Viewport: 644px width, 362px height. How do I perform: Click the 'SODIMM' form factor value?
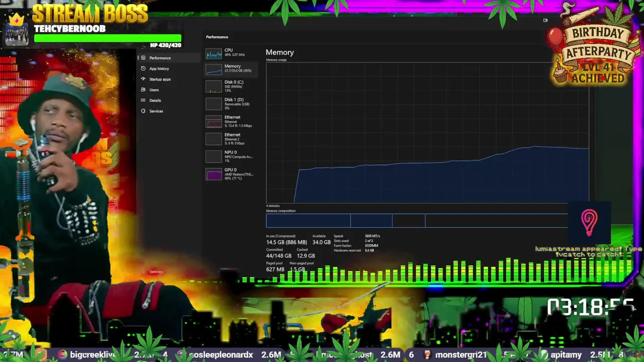(x=371, y=246)
